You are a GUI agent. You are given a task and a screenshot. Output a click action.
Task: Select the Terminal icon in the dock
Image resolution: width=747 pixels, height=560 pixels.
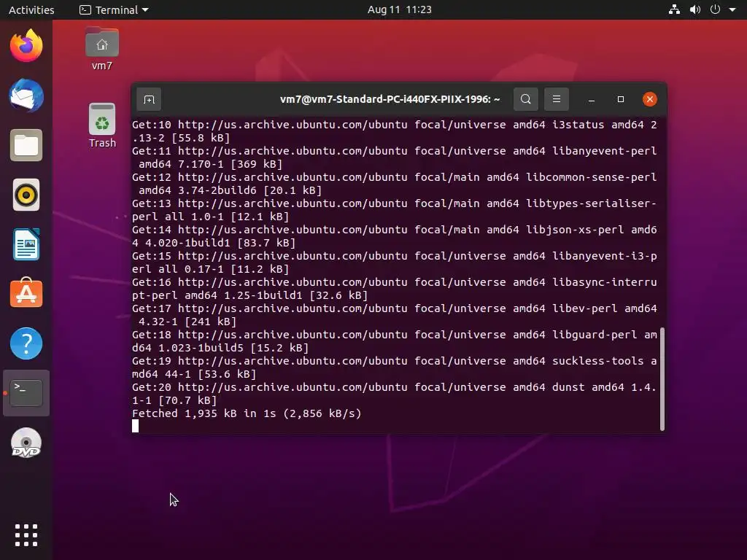tap(26, 393)
